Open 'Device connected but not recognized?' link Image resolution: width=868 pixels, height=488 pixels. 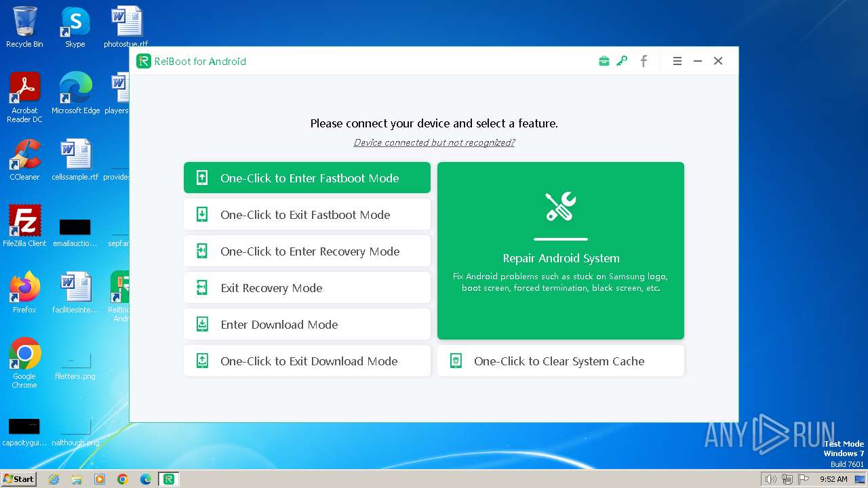coord(434,142)
